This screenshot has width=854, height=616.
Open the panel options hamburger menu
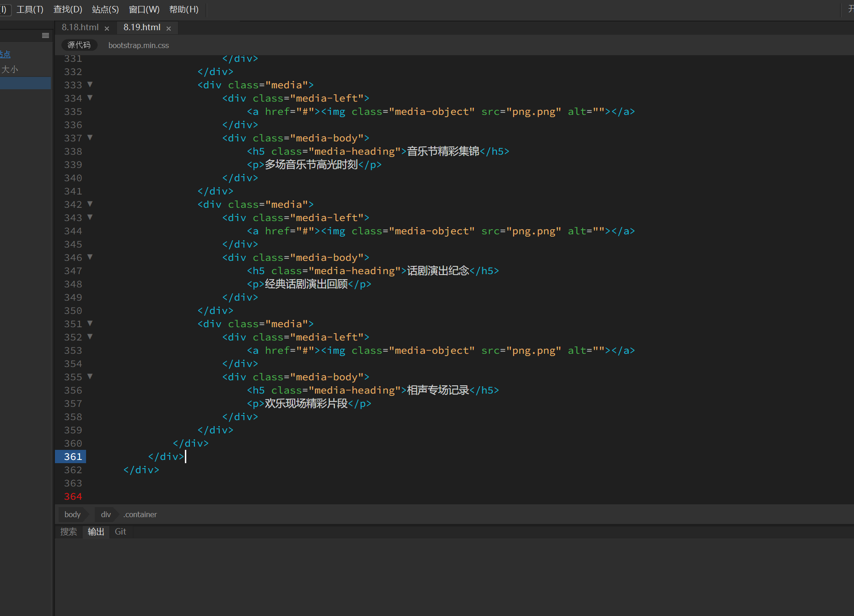(45, 36)
